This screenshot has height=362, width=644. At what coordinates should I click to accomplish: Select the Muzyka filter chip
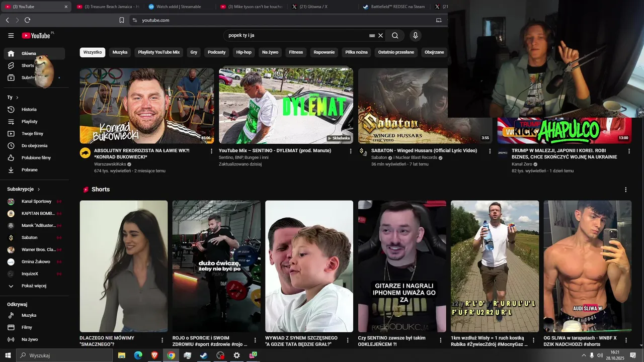tap(120, 52)
